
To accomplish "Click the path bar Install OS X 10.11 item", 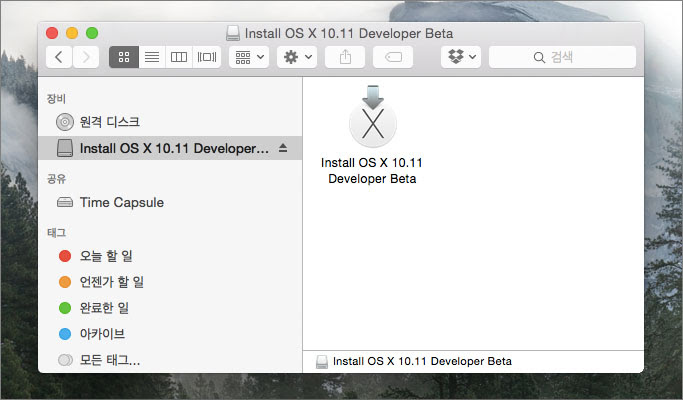I will click(x=414, y=361).
